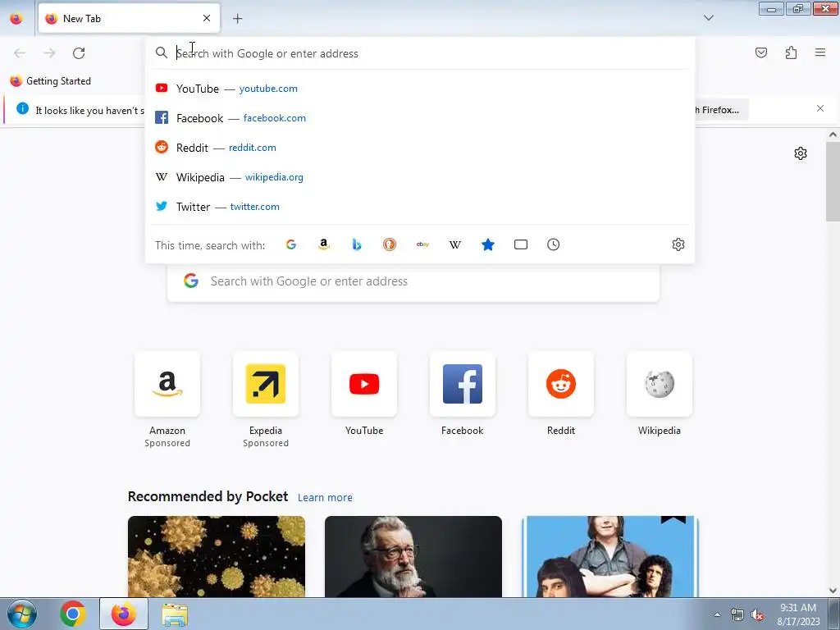Click the Firefox taskbar button
The image size is (840, 630).
click(x=124, y=614)
